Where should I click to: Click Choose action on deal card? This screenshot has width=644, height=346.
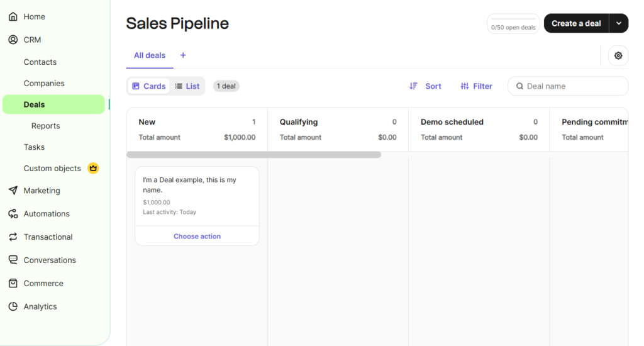click(197, 237)
